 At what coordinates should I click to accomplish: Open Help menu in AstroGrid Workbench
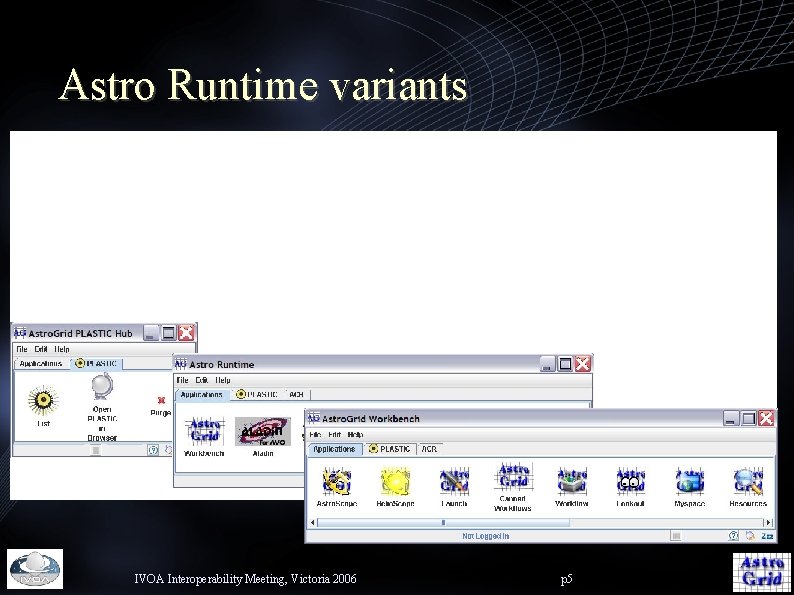tap(355, 434)
